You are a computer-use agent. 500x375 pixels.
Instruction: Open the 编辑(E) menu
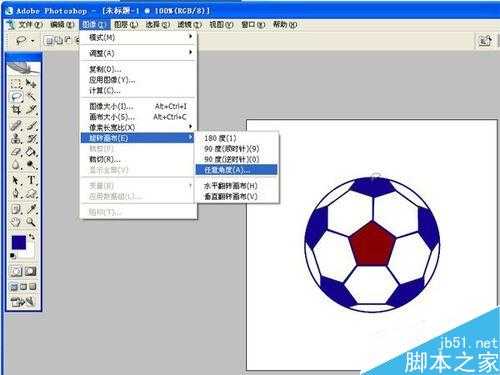click(x=62, y=25)
